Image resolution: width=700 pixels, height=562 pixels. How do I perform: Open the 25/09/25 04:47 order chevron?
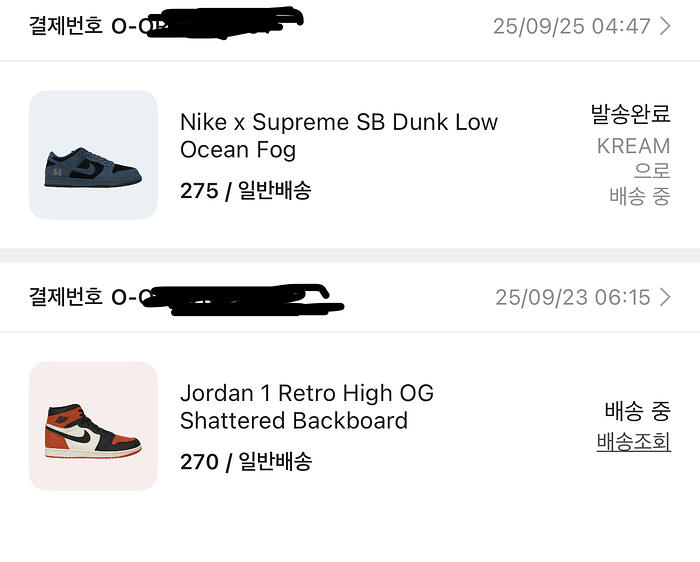coord(666,26)
